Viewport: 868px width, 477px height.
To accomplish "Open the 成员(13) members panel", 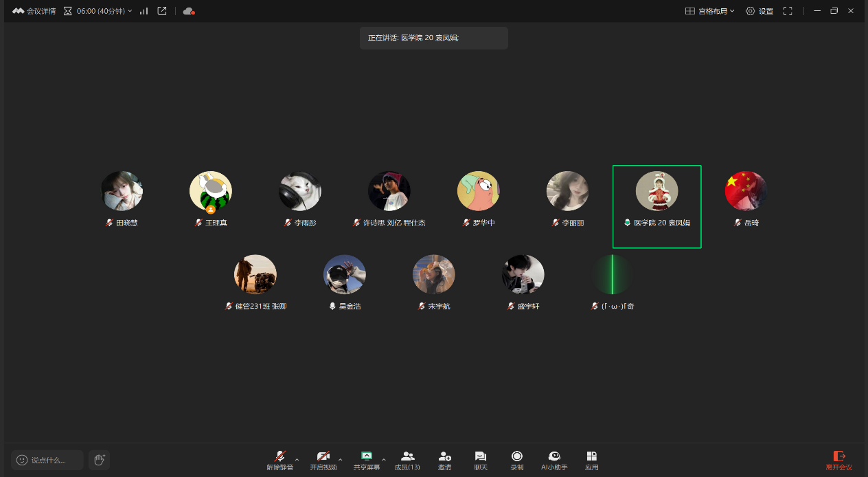I will pos(407,461).
